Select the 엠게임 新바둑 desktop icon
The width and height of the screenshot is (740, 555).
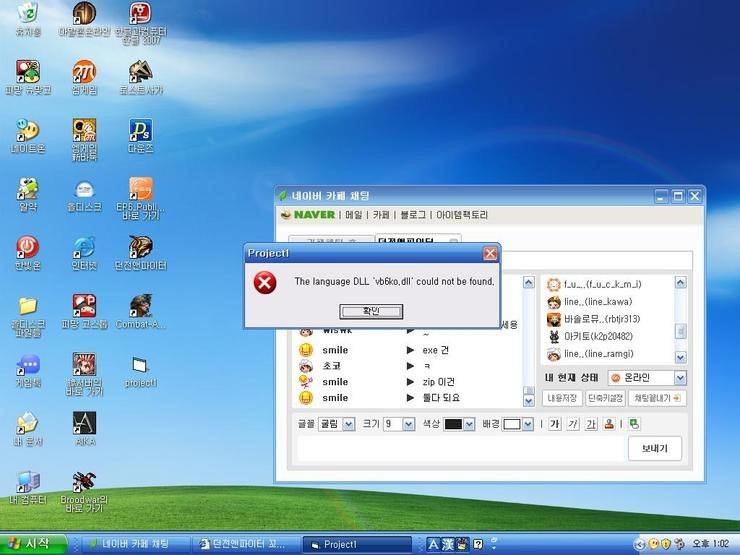point(84,140)
